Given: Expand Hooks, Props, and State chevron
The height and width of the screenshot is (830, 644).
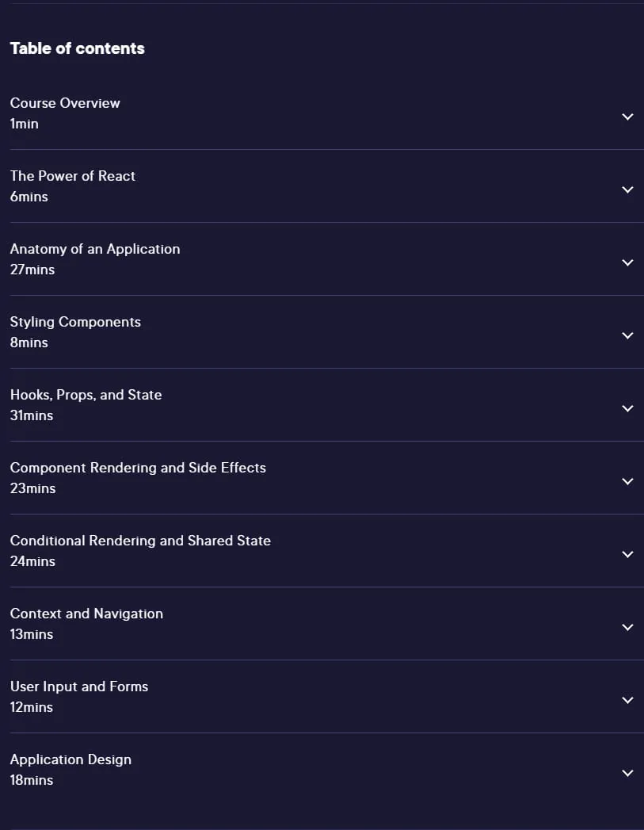Looking at the screenshot, I should click(627, 408).
